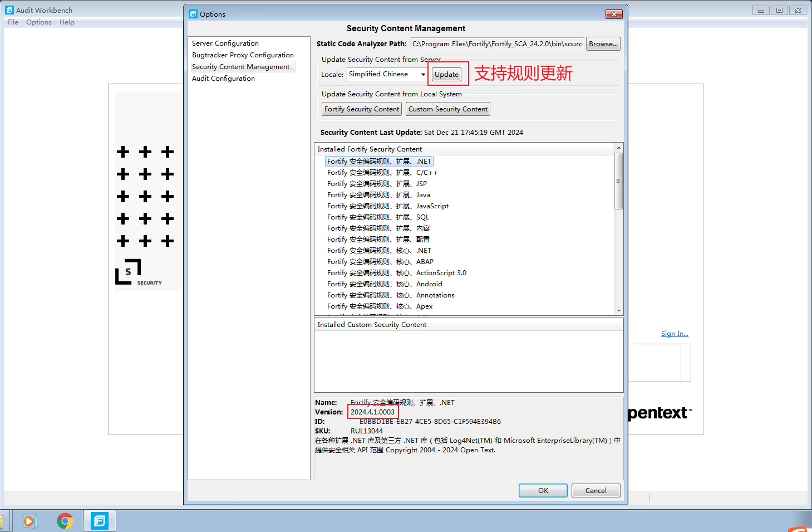Select Security Content Management entry
The height and width of the screenshot is (532, 812).
[241, 67]
